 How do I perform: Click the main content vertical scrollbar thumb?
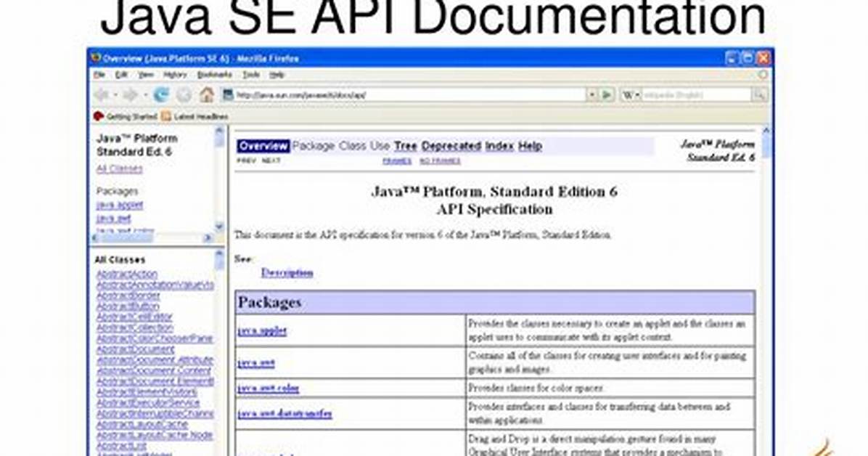[x=766, y=146]
